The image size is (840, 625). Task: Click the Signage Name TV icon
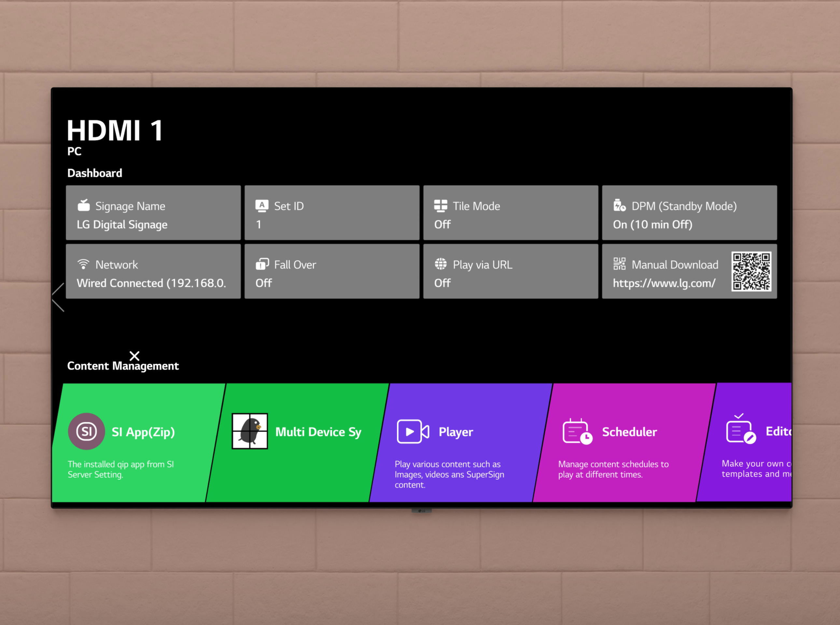[84, 205]
